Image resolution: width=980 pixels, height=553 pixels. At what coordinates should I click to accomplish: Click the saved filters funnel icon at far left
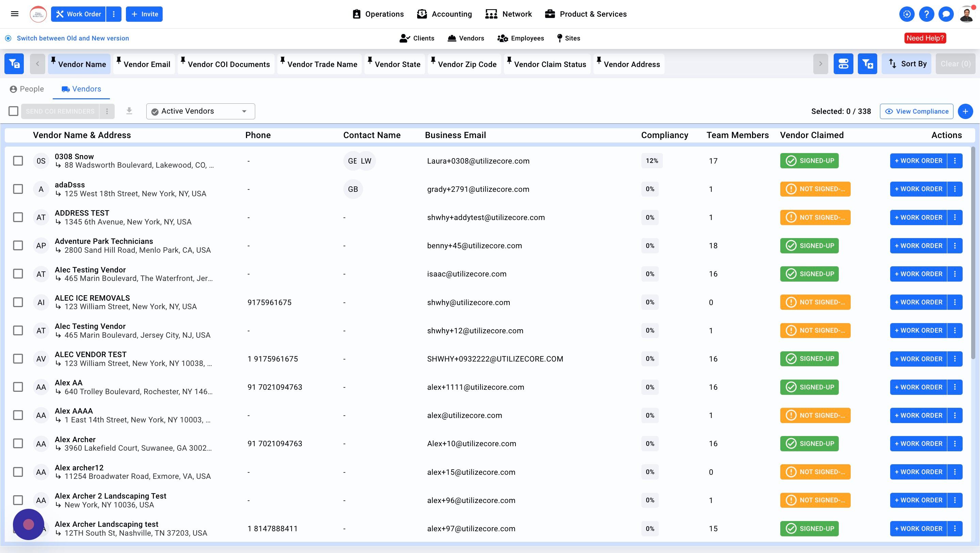[14, 64]
